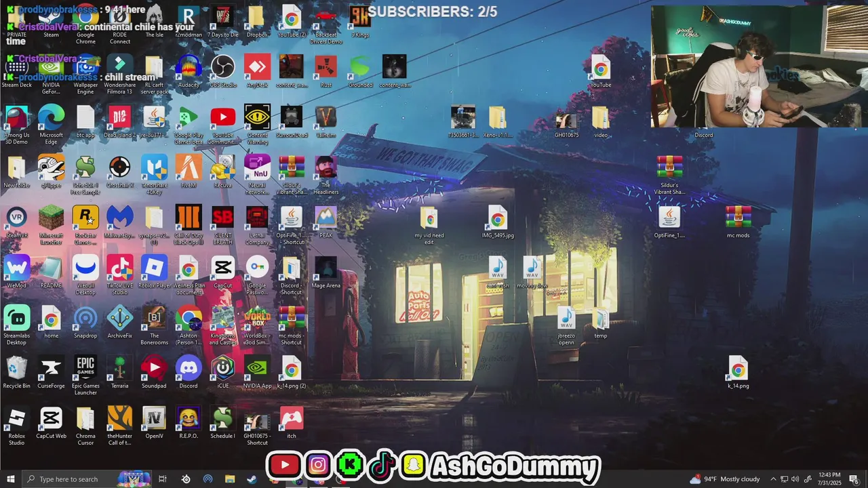
Task: Open the NVIDIA App shortcut
Action: pyautogui.click(x=257, y=373)
